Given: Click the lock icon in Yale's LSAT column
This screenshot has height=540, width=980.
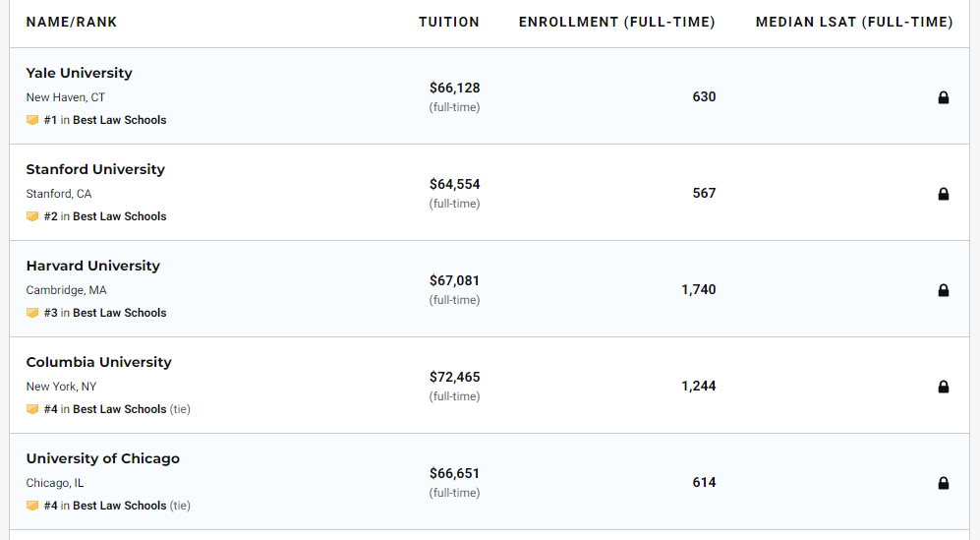Looking at the screenshot, I should (944, 97).
